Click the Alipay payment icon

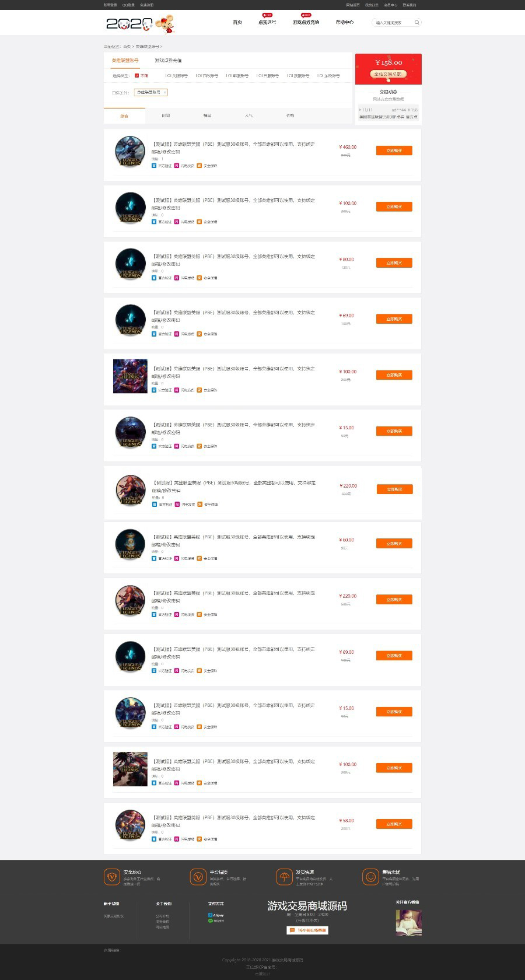coord(216,915)
